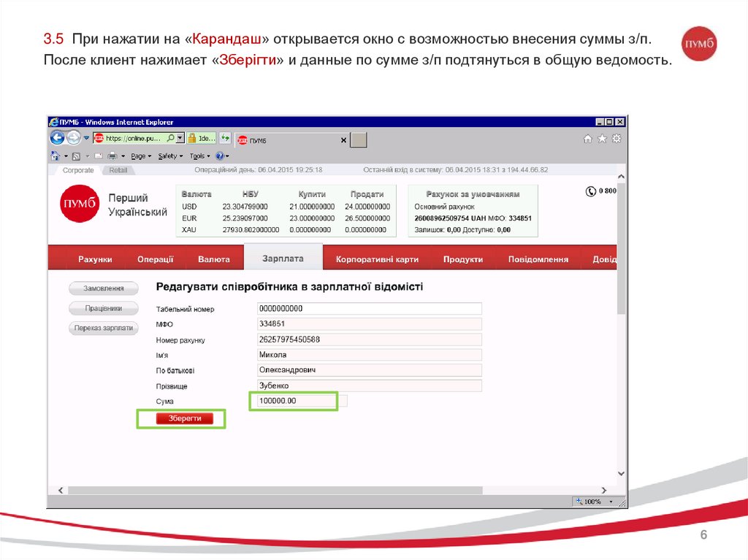Click the Працівники sidebar button
Viewport: 748px width, 560px height.
pos(103,308)
